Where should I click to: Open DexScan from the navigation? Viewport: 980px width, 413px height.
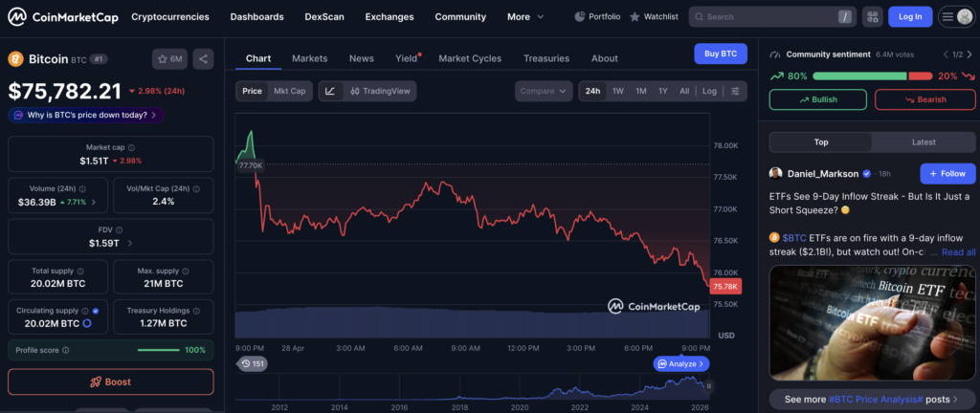click(324, 17)
